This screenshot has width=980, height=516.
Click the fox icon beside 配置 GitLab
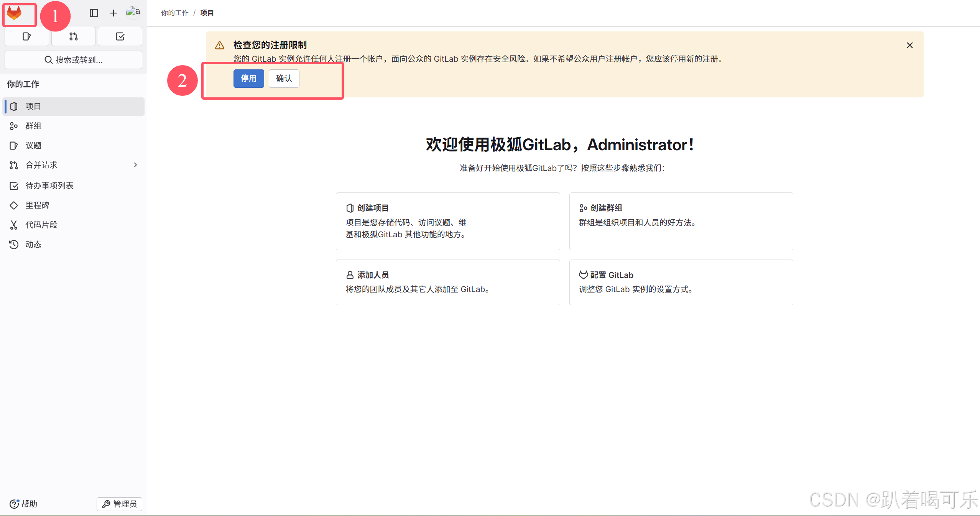(583, 275)
